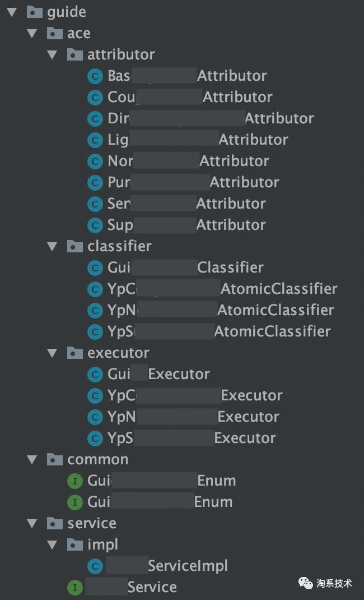Click the attributor package folder icon
364x600 pixels.
click(75, 54)
